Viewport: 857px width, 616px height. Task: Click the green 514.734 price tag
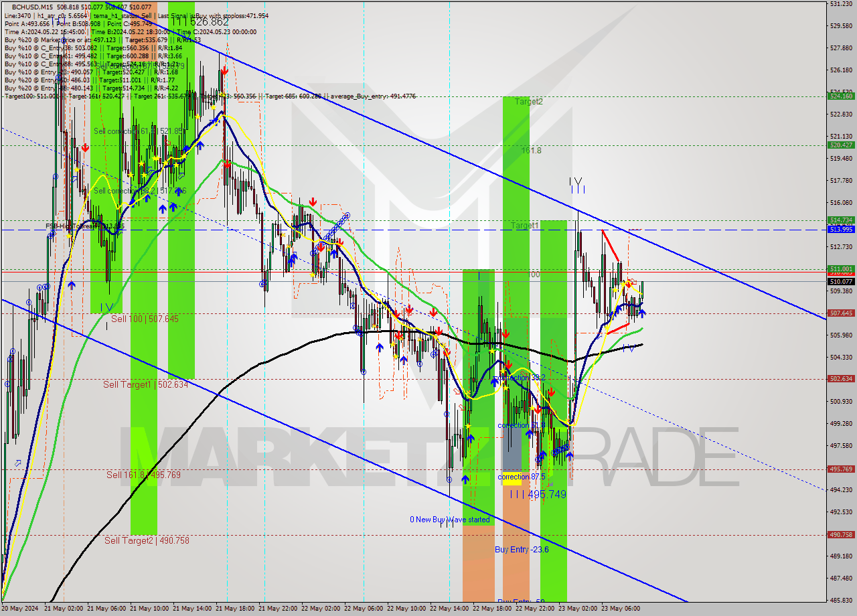pos(840,220)
